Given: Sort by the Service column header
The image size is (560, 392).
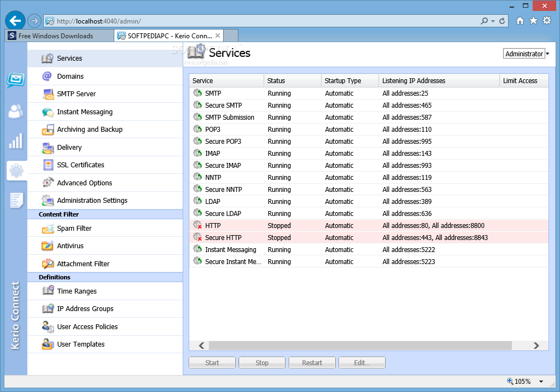Looking at the screenshot, I should point(227,81).
